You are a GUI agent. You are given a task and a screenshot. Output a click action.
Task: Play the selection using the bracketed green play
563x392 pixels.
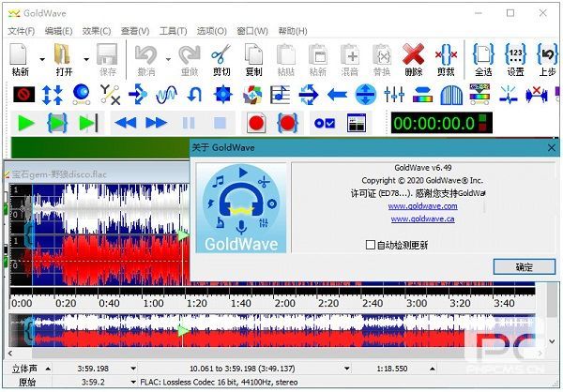tap(57, 123)
